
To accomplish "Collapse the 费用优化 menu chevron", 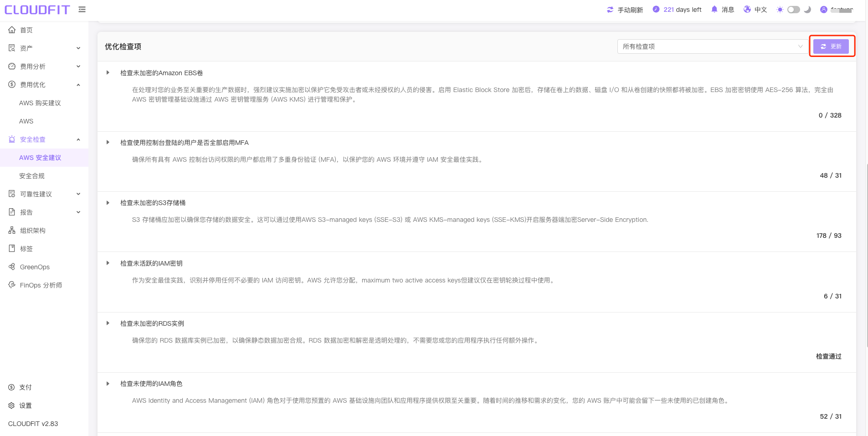I will (x=78, y=85).
